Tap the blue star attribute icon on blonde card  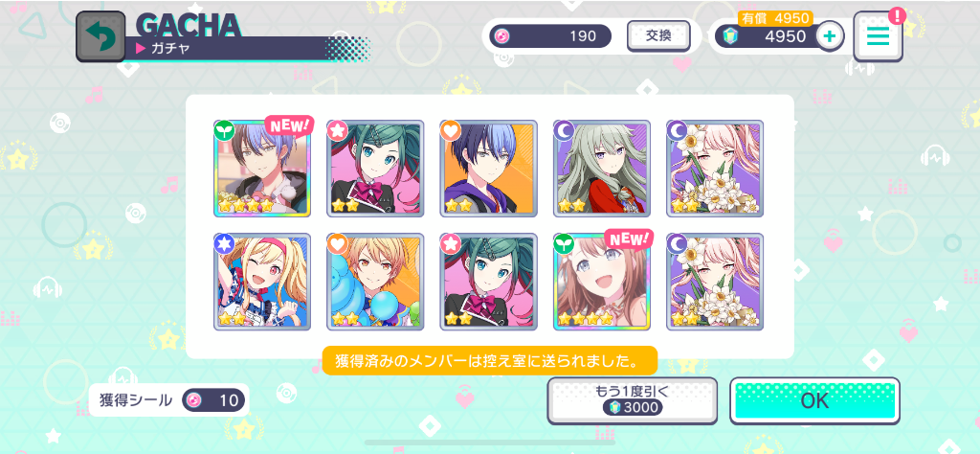pos(222,243)
